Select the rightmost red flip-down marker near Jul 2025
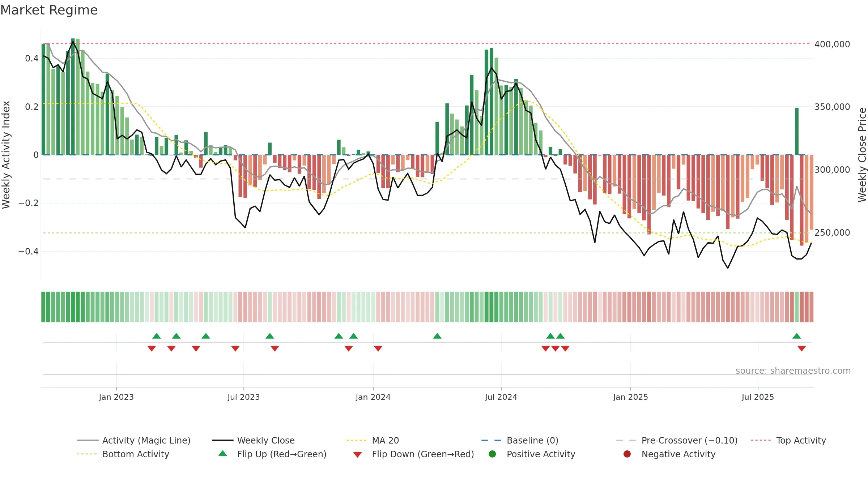 [802, 348]
